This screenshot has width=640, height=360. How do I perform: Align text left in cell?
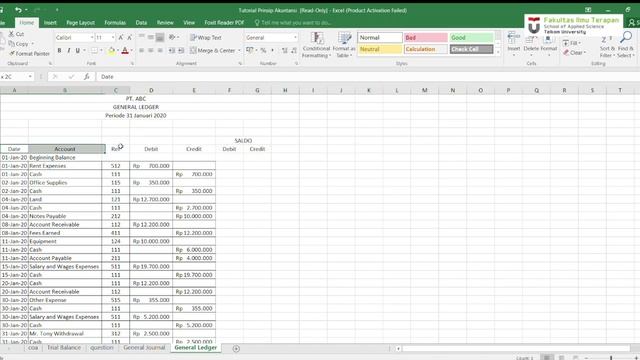coord(142,50)
